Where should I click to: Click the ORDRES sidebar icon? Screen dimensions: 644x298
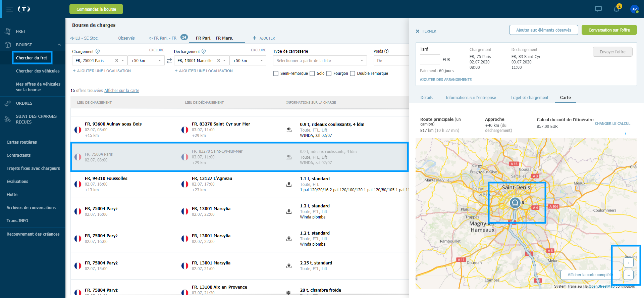click(8, 103)
